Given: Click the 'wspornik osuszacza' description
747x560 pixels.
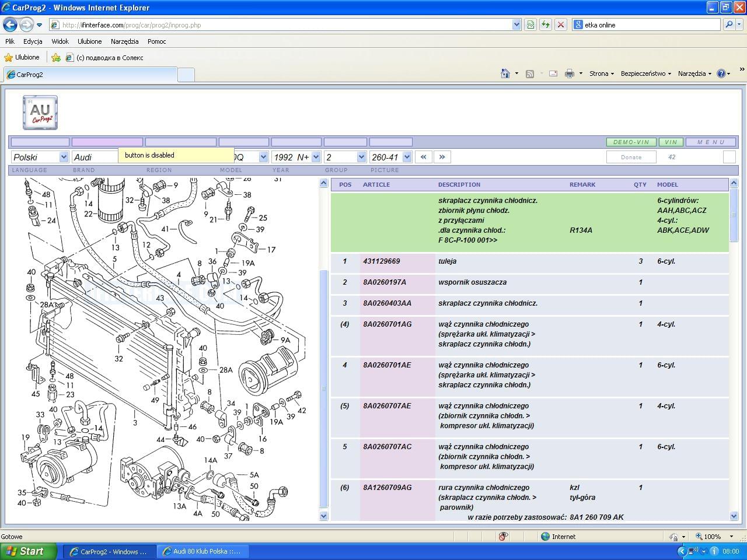Looking at the screenshot, I should 472,282.
